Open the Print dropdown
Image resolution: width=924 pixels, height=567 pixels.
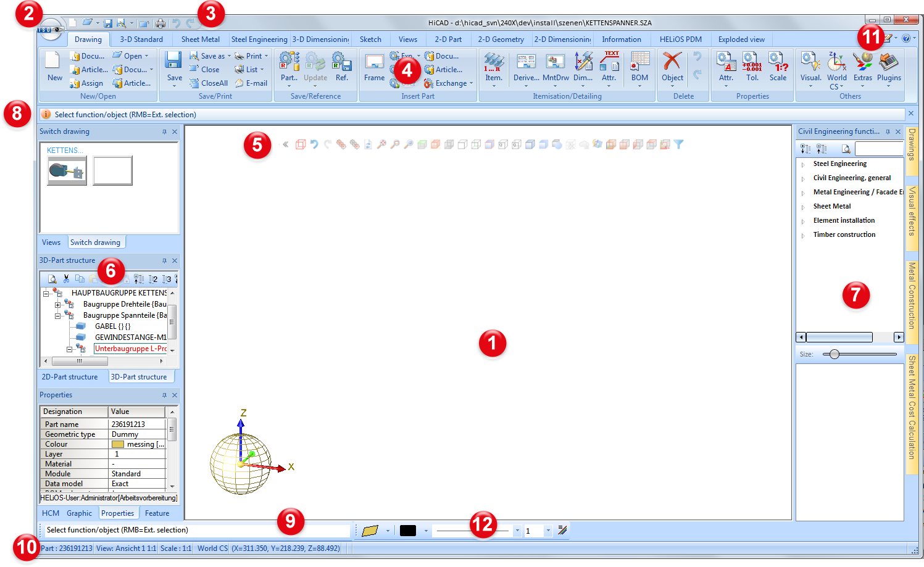(x=266, y=56)
